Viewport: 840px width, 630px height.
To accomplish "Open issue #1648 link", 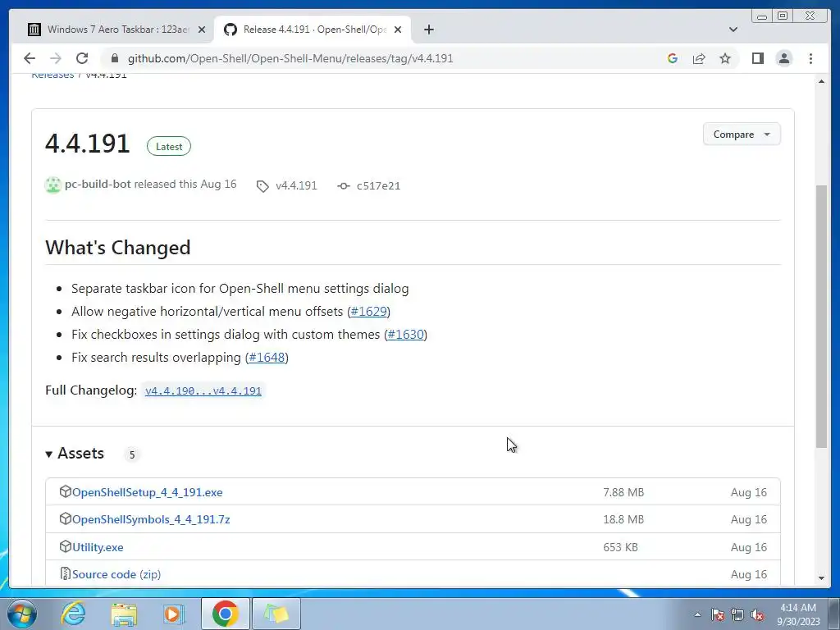I will point(267,358).
